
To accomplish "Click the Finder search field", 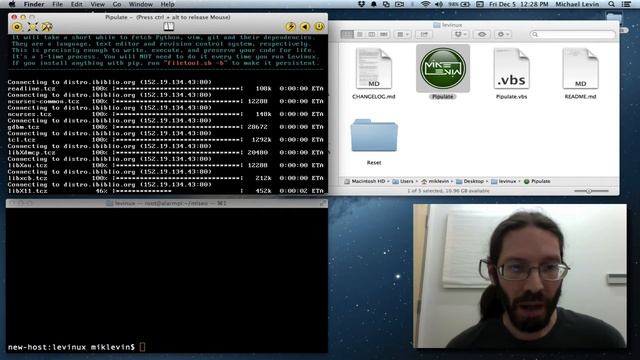I will pyautogui.click(x=572, y=34).
